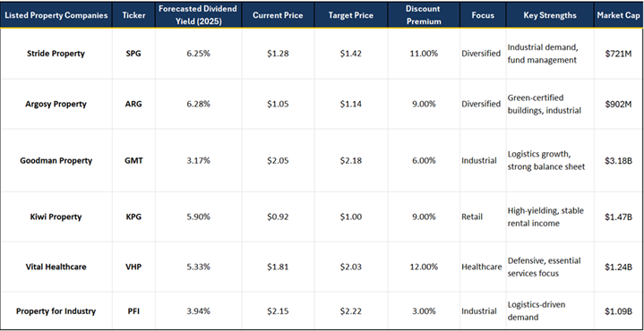The image size is (644, 331).
Task: Select the PFI ticker cell
Action: pyautogui.click(x=133, y=311)
